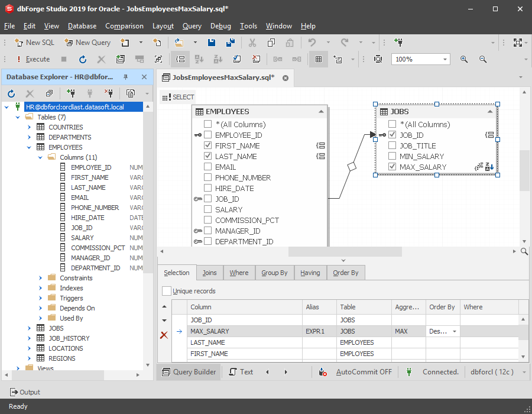Click the Collapse All icon in Explorer
This screenshot has width=532, height=414.
pyautogui.click(x=49, y=93)
